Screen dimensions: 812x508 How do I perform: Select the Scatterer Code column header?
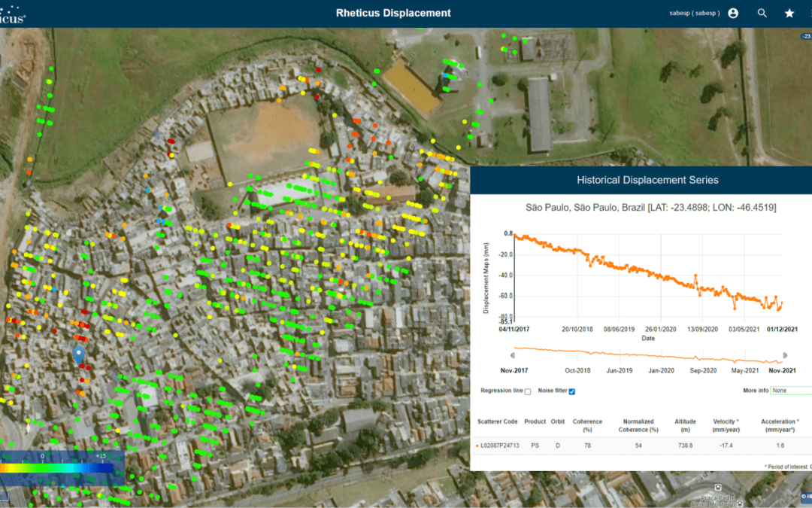point(496,421)
